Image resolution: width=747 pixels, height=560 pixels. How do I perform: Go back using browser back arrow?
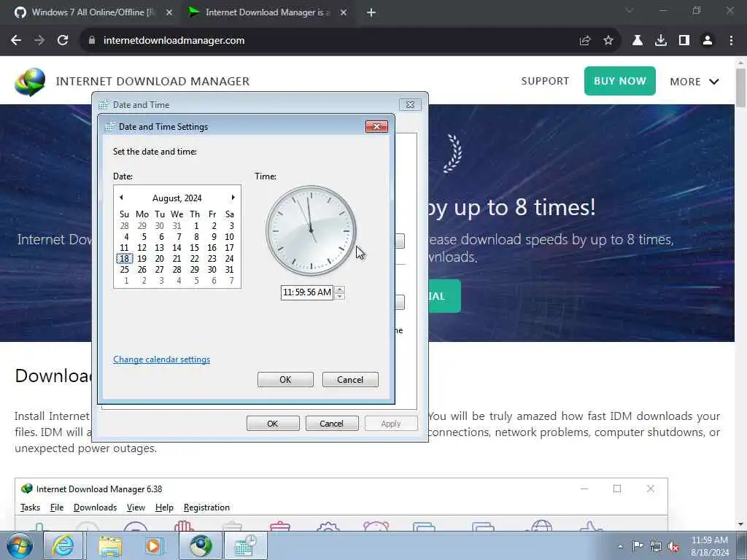[16, 41]
